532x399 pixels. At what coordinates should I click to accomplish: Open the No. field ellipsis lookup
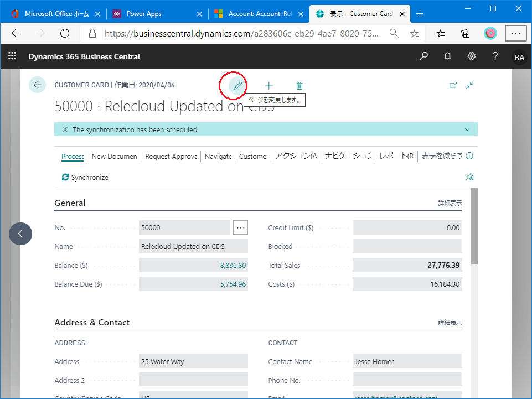(240, 227)
